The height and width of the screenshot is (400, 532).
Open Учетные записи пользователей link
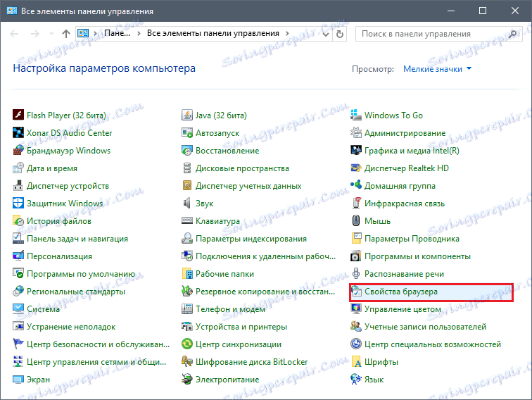426,327
